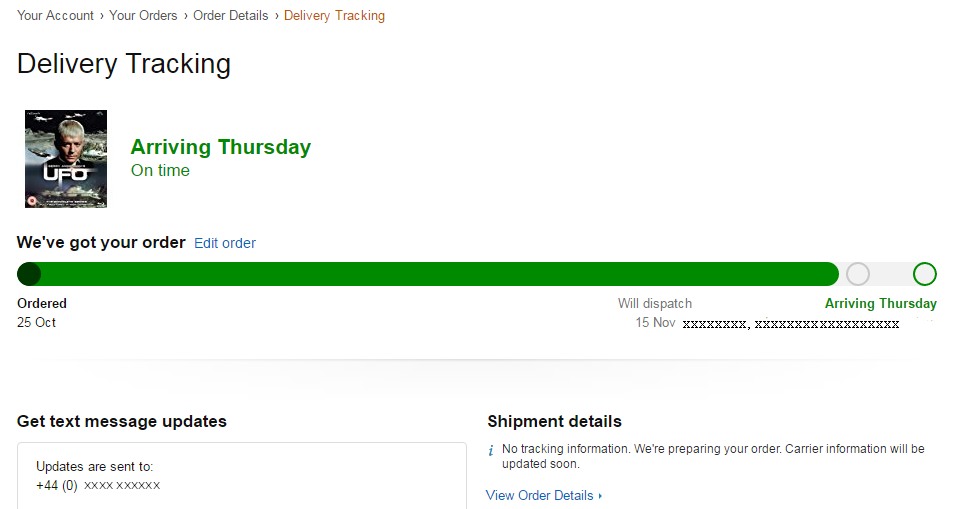
Task: Click the text updates phone number box
Action: (x=242, y=475)
